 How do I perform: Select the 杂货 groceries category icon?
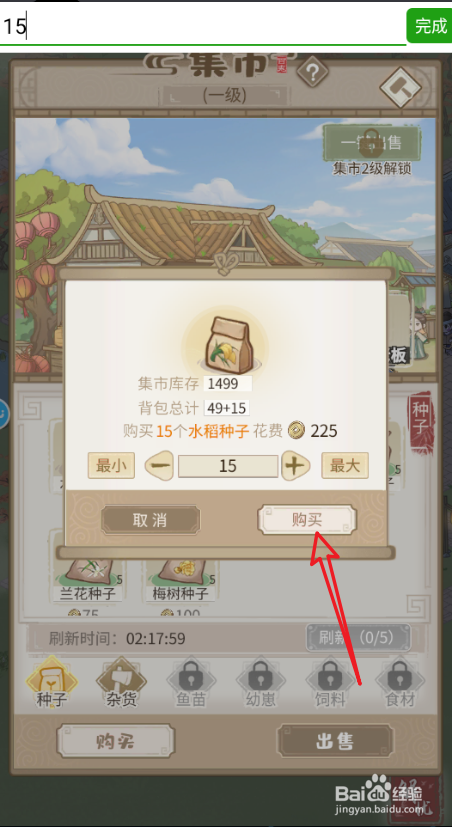[x=121, y=682]
